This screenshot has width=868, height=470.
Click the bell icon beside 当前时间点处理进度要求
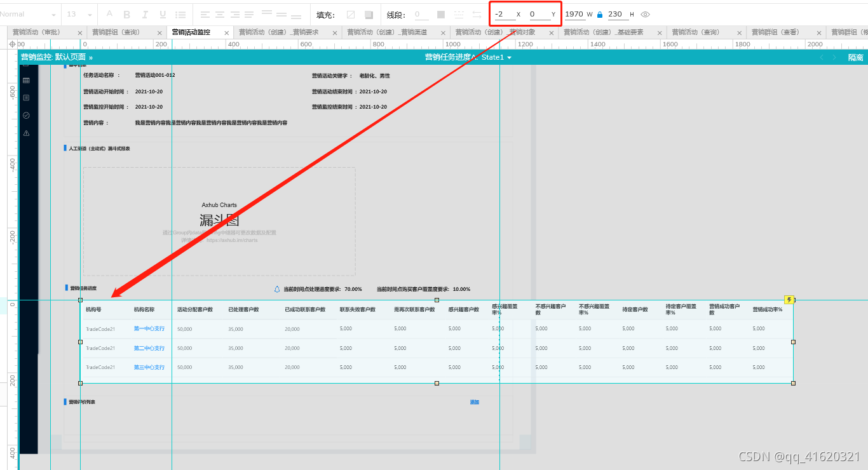(x=277, y=289)
